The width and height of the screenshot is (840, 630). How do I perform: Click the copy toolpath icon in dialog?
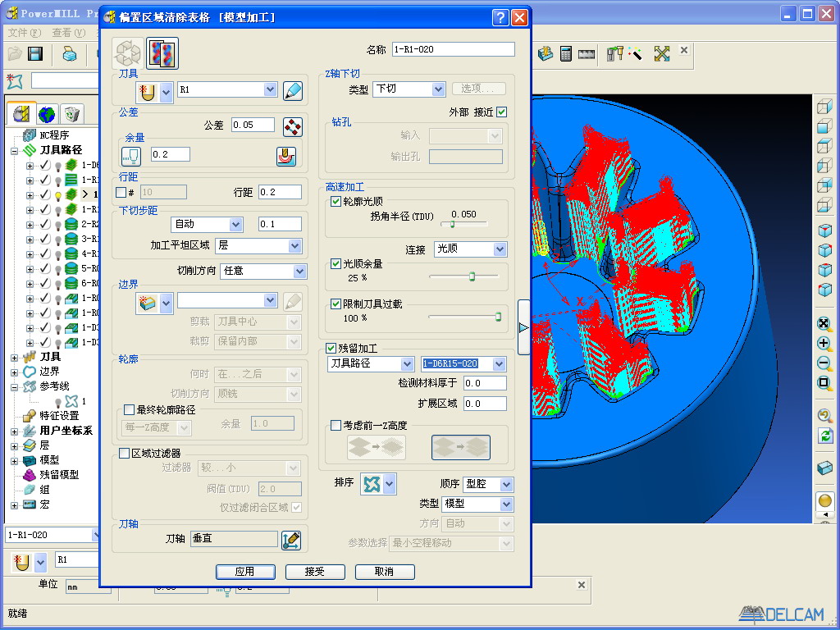(x=162, y=53)
